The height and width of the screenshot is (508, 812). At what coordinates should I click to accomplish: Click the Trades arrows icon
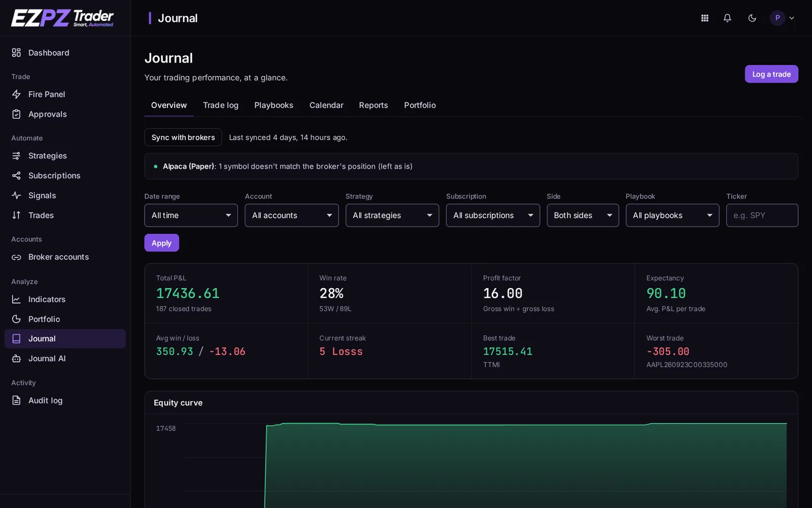pos(16,215)
